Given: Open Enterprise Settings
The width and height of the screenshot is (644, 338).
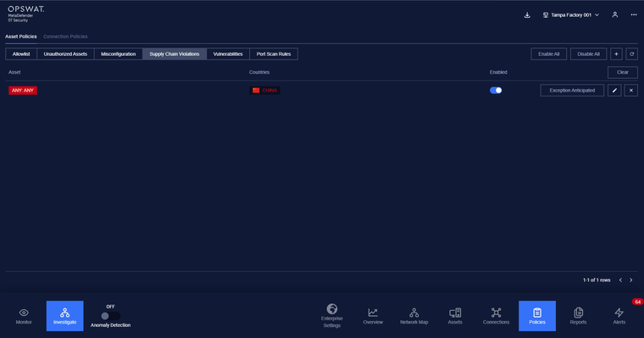Looking at the screenshot, I should pos(332,316).
